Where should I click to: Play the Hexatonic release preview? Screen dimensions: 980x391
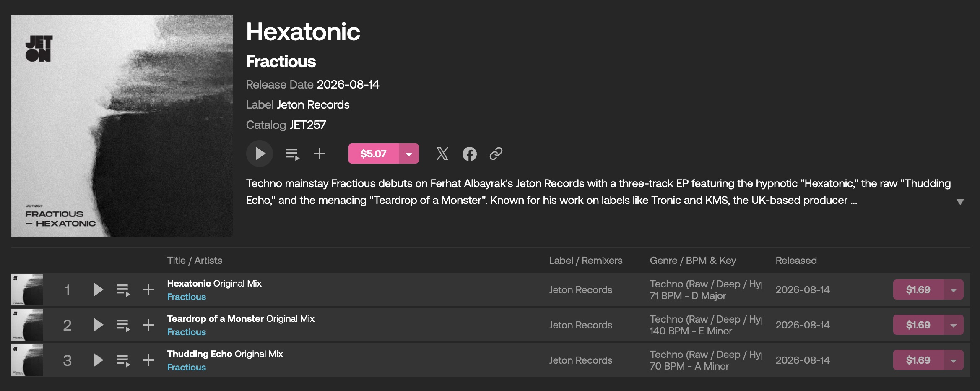pyautogui.click(x=260, y=154)
